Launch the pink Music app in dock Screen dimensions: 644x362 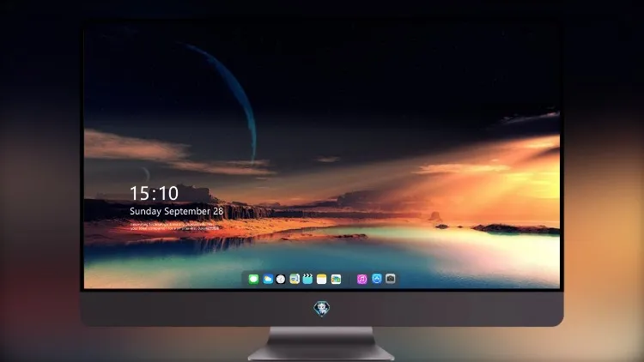[x=361, y=279]
